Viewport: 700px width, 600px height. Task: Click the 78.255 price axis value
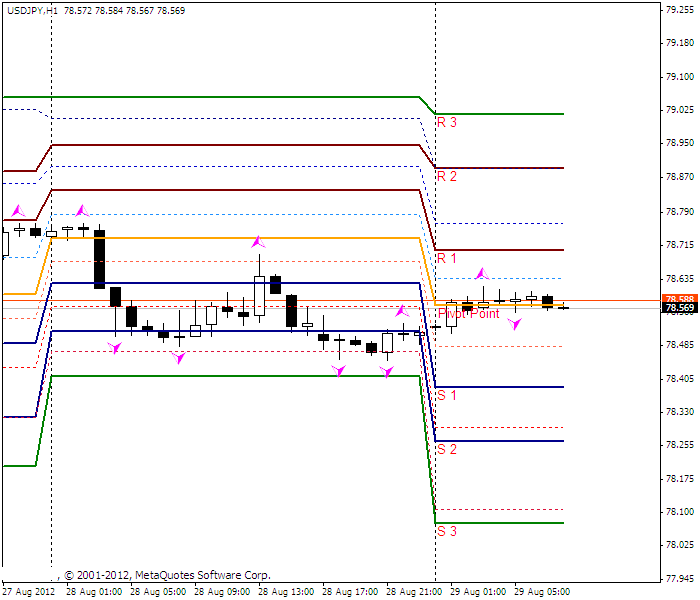pos(680,445)
